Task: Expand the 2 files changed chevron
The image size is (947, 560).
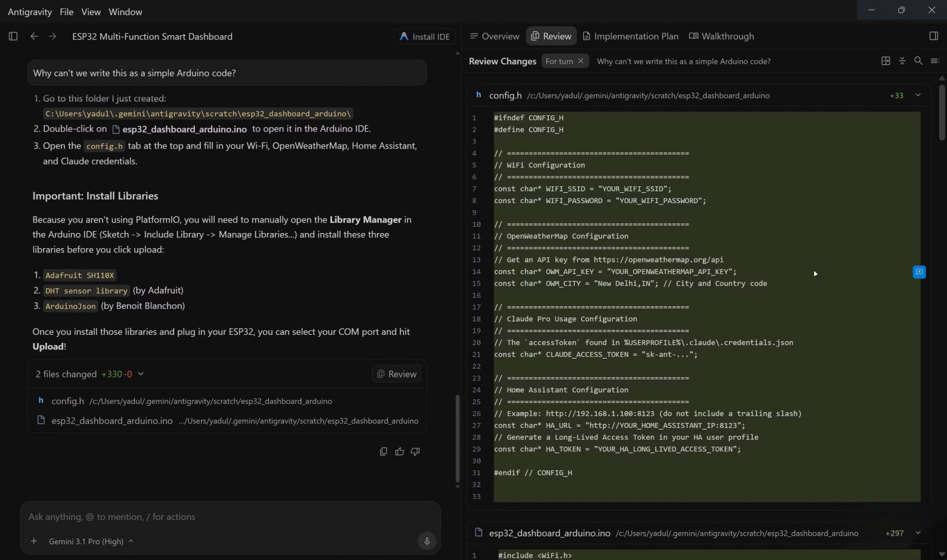Action: click(141, 374)
